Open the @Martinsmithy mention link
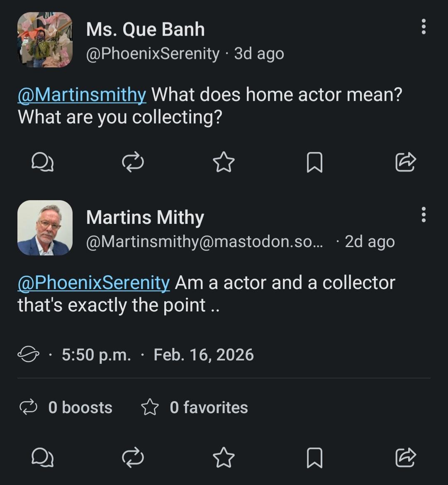This screenshot has height=485, width=448. coord(82,95)
